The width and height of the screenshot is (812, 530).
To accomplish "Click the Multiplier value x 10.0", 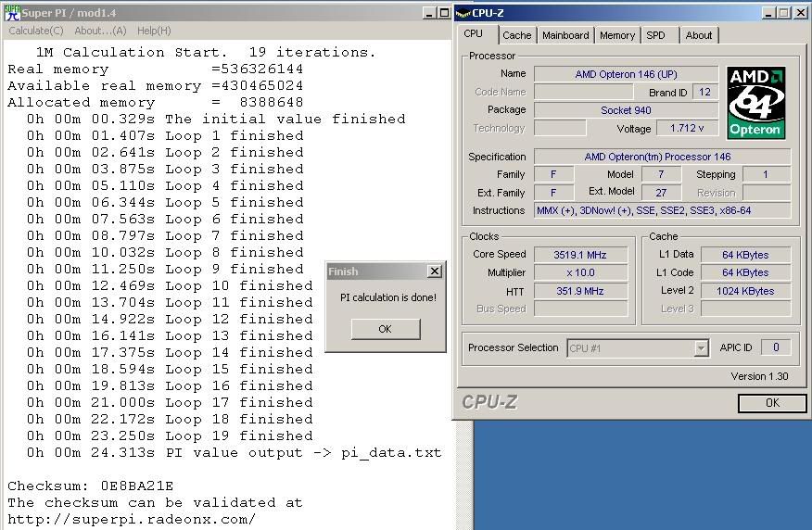I will point(580,272).
